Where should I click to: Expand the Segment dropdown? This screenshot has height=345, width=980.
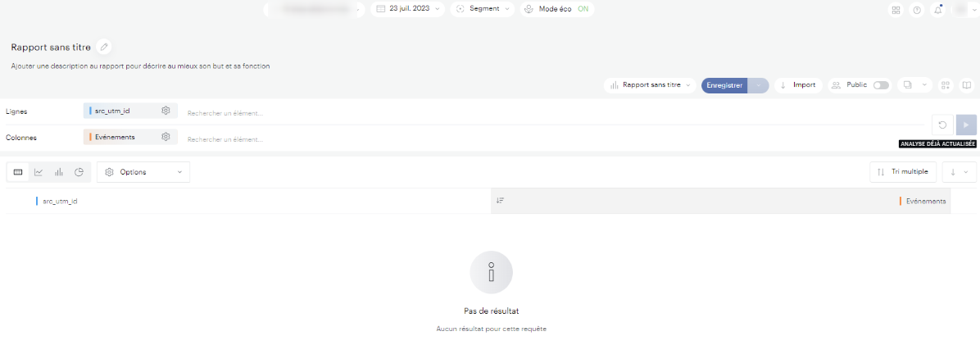click(483, 9)
